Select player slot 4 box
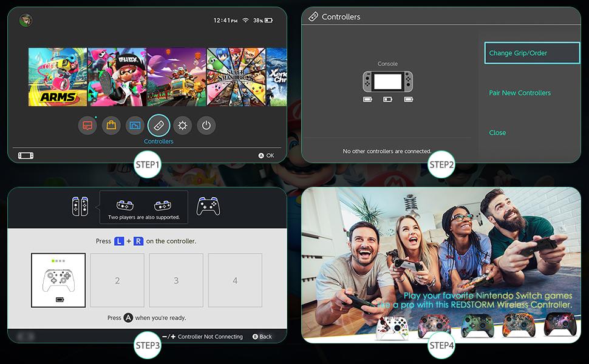Image resolution: width=589 pixels, height=364 pixels. tap(235, 280)
